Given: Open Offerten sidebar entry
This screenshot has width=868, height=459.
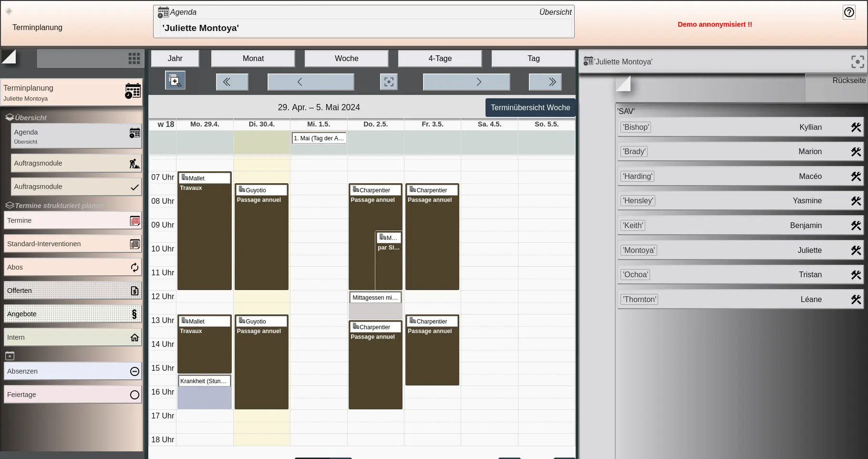Looking at the screenshot, I should pos(73,291).
